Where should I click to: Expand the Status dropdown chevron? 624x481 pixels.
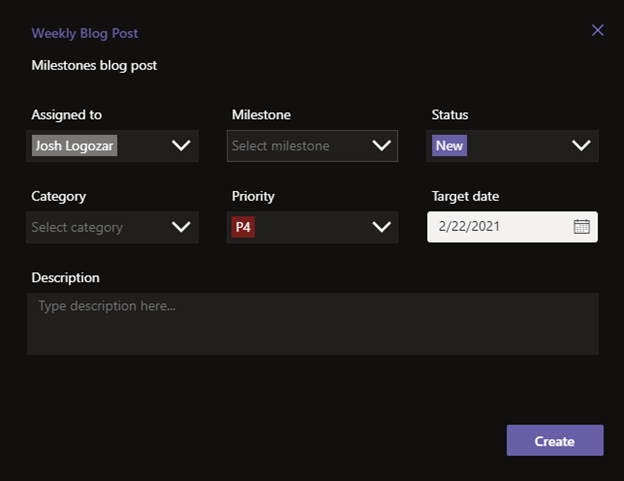[581, 146]
